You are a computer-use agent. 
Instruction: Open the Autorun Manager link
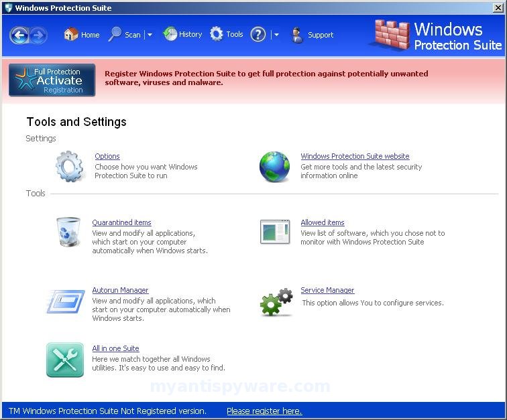pos(120,290)
